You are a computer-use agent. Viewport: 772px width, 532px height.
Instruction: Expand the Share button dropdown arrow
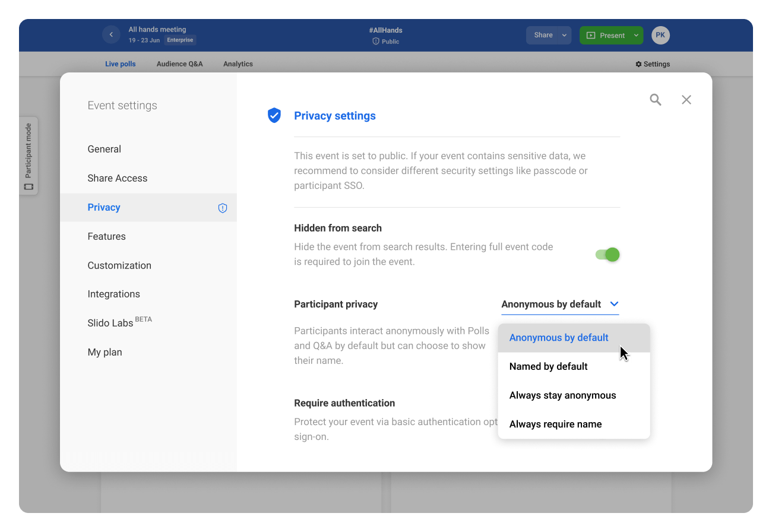564,35
